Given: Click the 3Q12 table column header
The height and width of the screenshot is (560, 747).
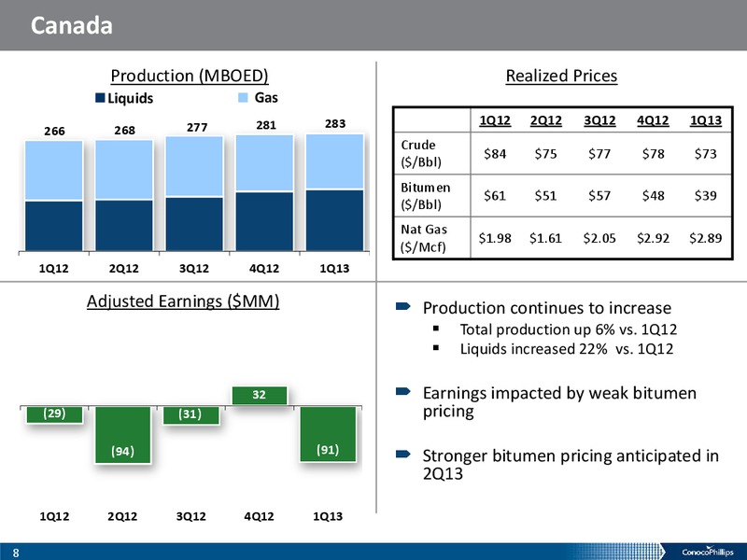Looking at the screenshot, I should [x=599, y=120].
